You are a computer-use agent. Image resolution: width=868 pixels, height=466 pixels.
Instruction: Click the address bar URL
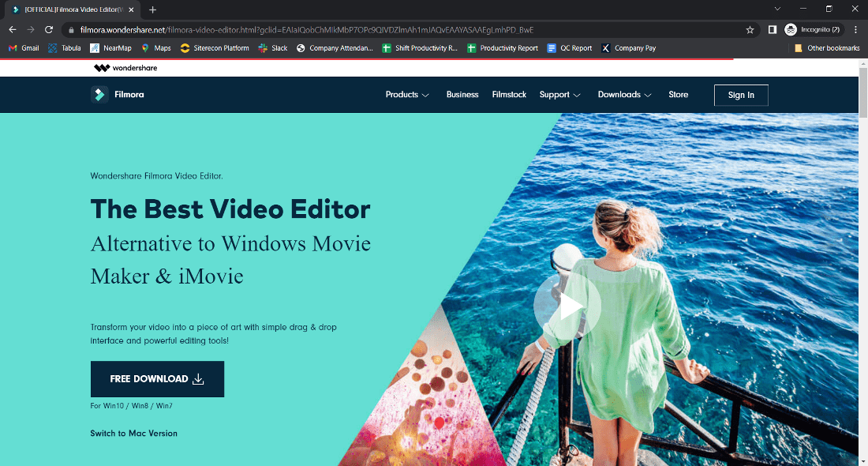point(307,30)
